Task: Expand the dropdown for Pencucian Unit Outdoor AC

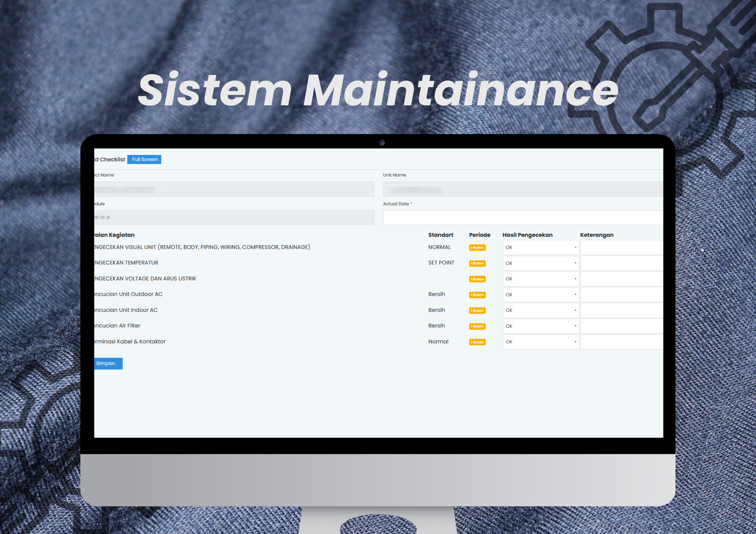Action: [x=540, y=294]
